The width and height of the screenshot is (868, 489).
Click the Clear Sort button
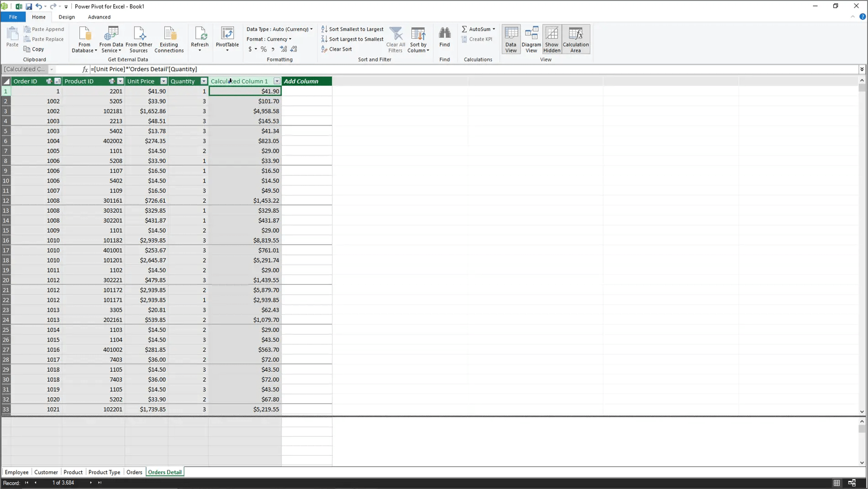coord(337,49)
